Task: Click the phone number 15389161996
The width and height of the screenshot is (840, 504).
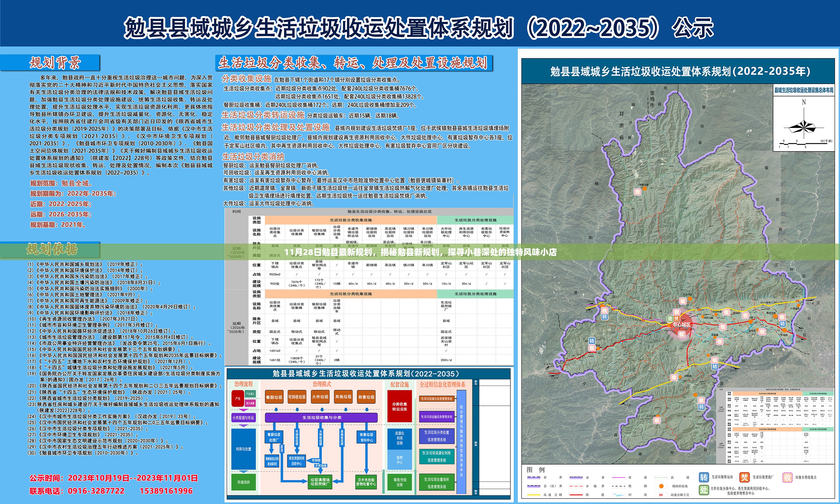Action: 166,491
